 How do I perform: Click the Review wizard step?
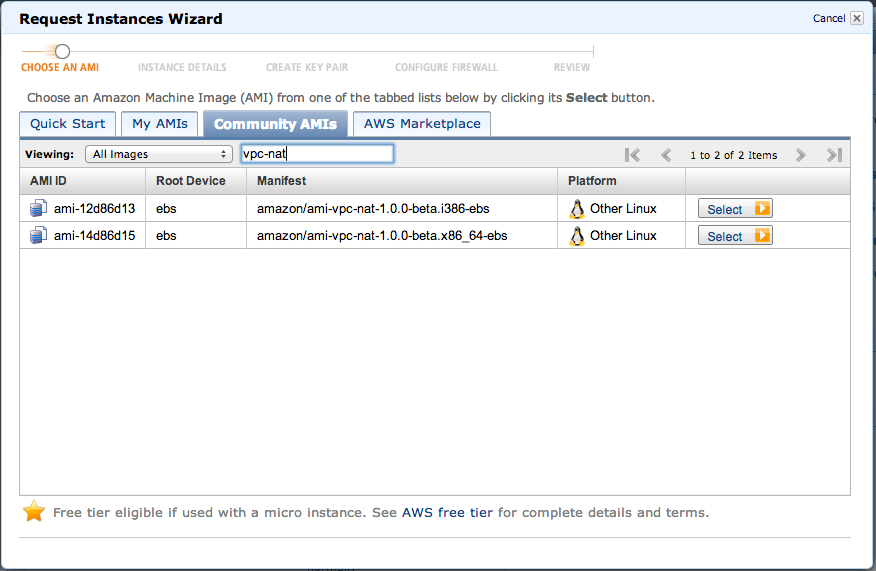pyautogui.click(x=572, y=67)
